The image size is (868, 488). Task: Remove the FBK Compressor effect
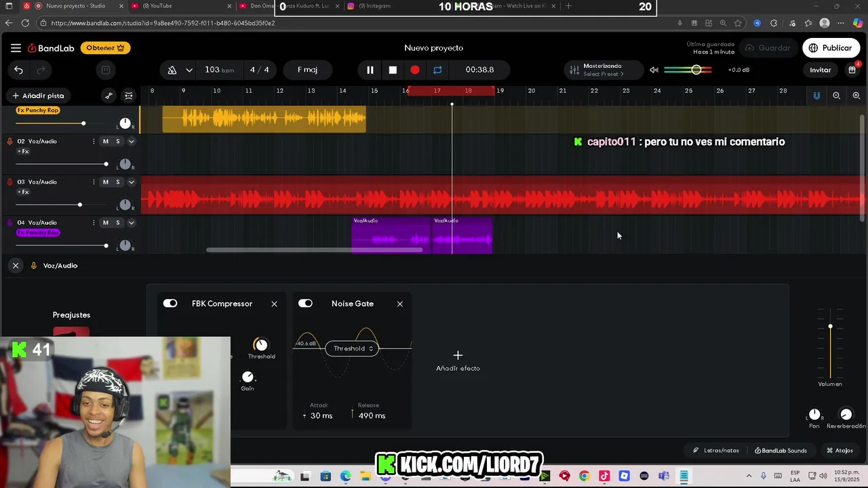click(274, 304)
